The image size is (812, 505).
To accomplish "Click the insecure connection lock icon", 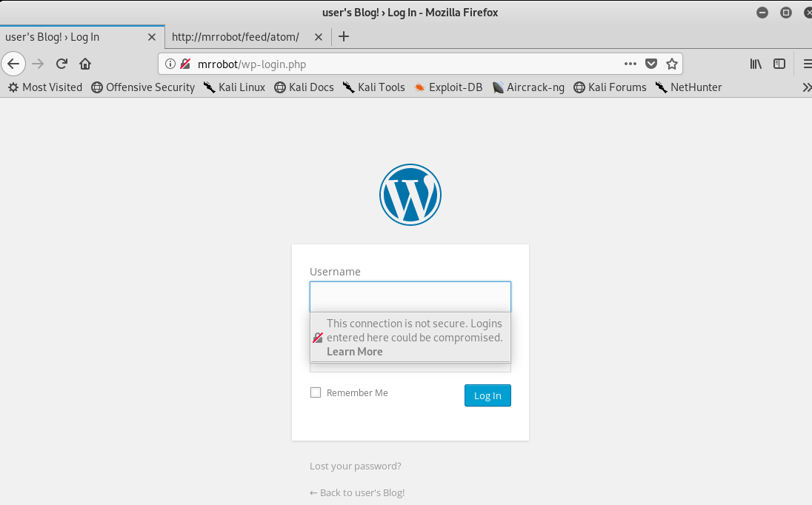I will pyautogui.click(x=185, y=64).
